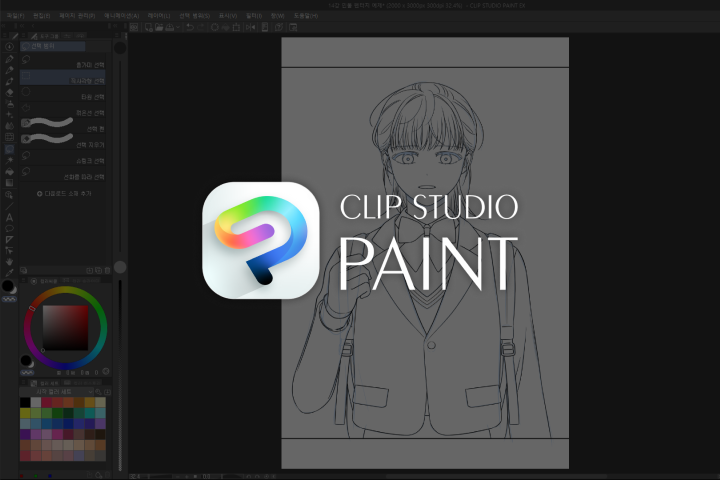This screenshot has width=720, height=480.
Task: Select the Frame border grid tool
Action: pyautogui.click(x=9, y=137)
